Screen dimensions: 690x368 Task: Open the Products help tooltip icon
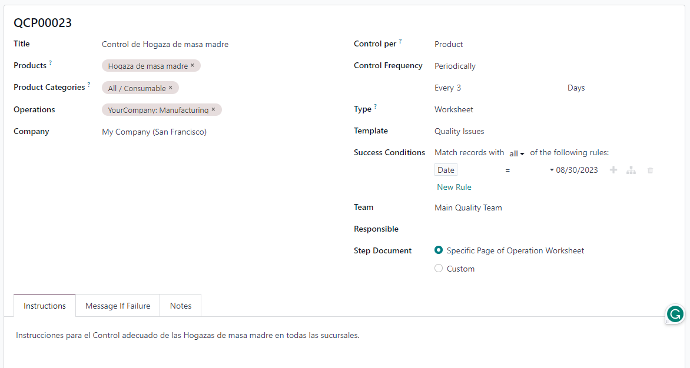51,63
